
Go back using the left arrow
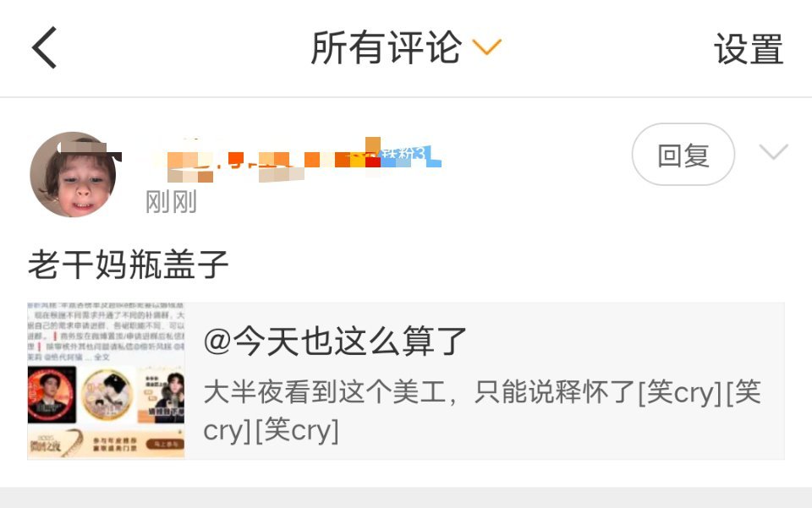pyautogui.click(x=45, y=47)
